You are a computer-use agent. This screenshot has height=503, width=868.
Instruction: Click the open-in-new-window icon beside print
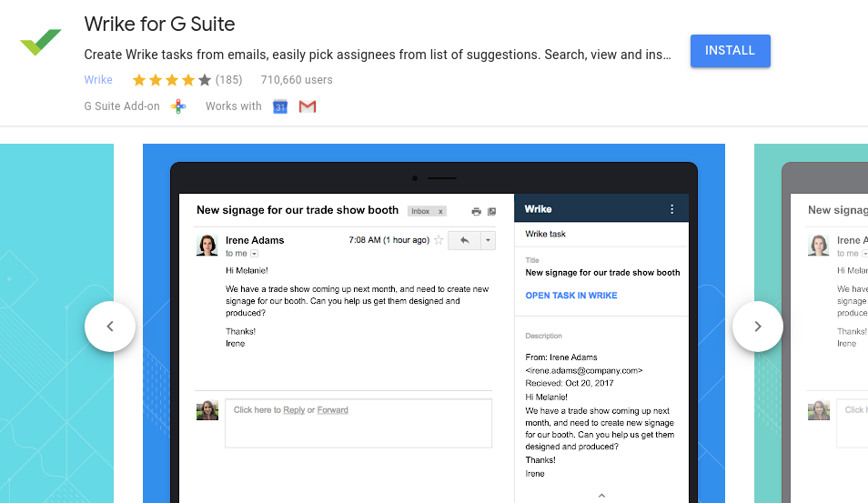coord(491,211)
